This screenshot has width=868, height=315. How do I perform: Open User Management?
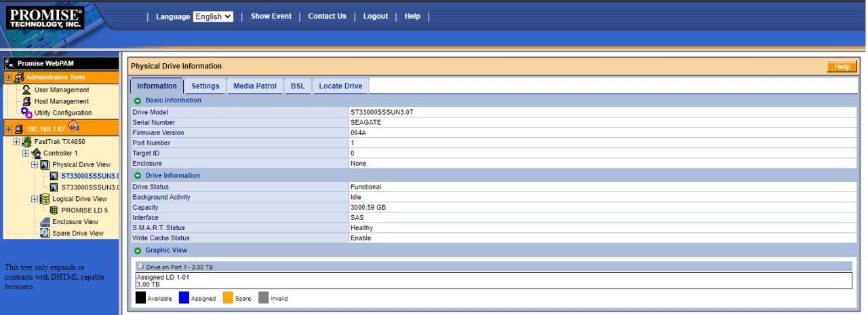(62, 90)
